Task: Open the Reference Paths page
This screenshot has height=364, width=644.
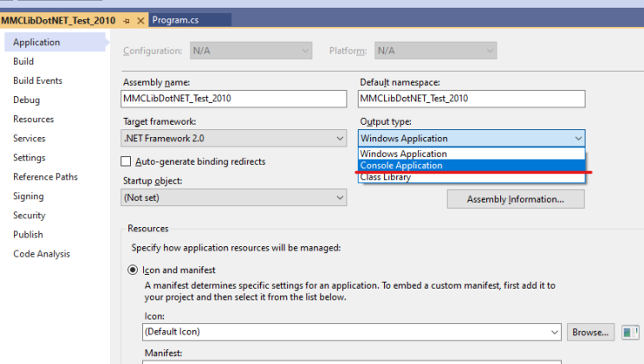Action: (45, 177)
